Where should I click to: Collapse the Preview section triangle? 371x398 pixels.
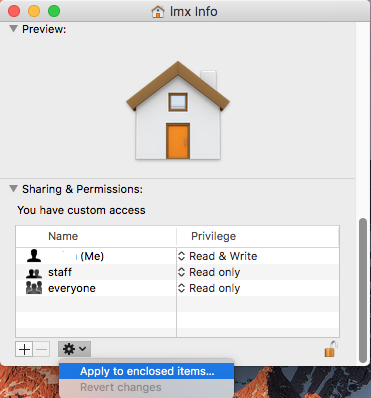[x=13, y=29]
